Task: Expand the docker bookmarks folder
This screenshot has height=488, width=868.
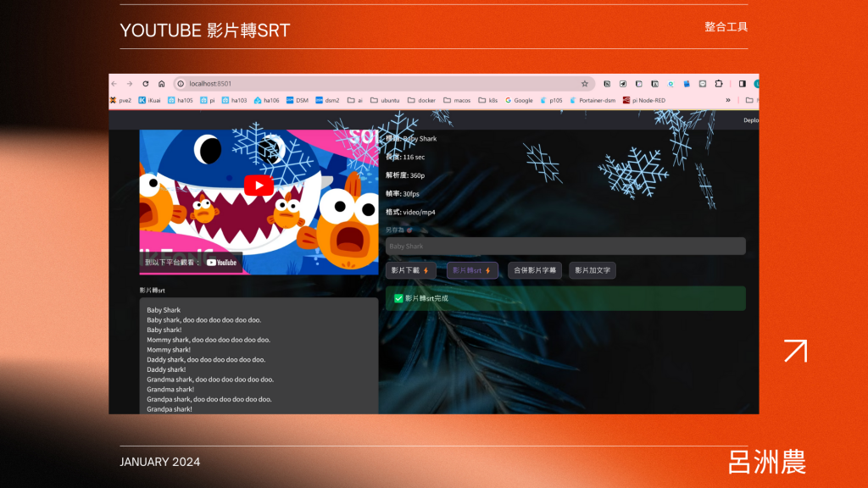Action: click(421, 100)
